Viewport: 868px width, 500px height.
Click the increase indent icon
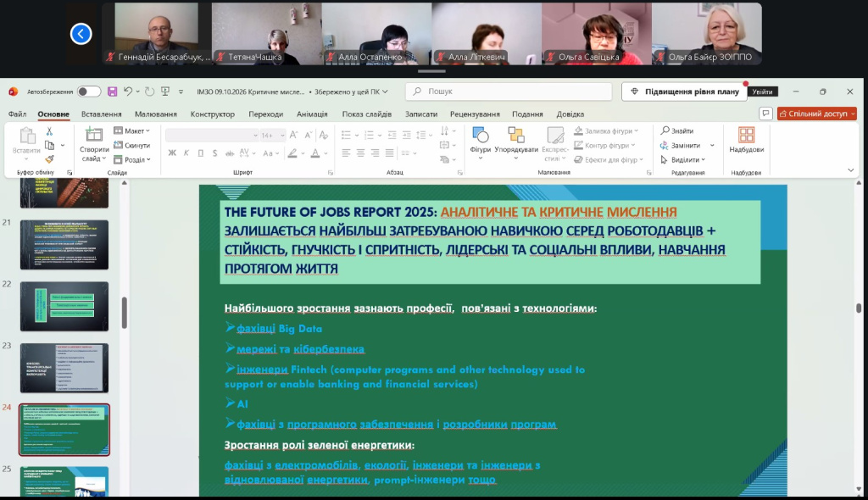406,135
